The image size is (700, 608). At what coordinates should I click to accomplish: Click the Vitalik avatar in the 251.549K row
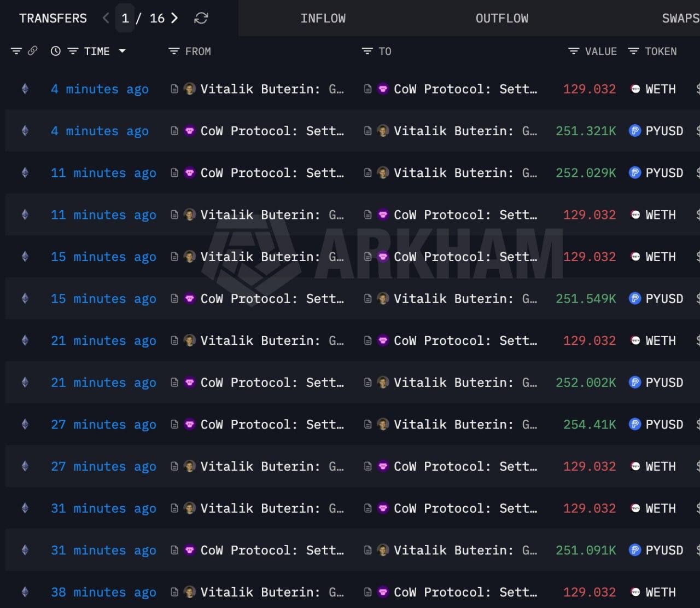pos(383,299)
